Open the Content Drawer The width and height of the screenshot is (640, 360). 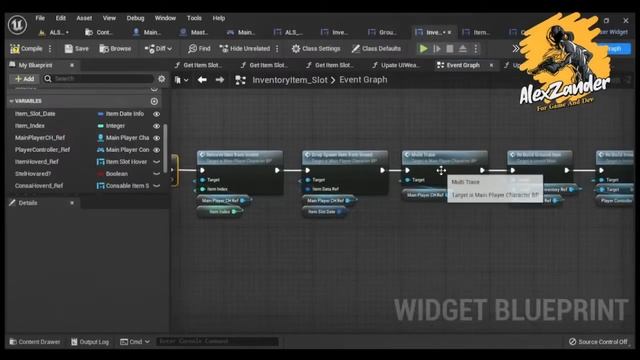pos(35,342)
